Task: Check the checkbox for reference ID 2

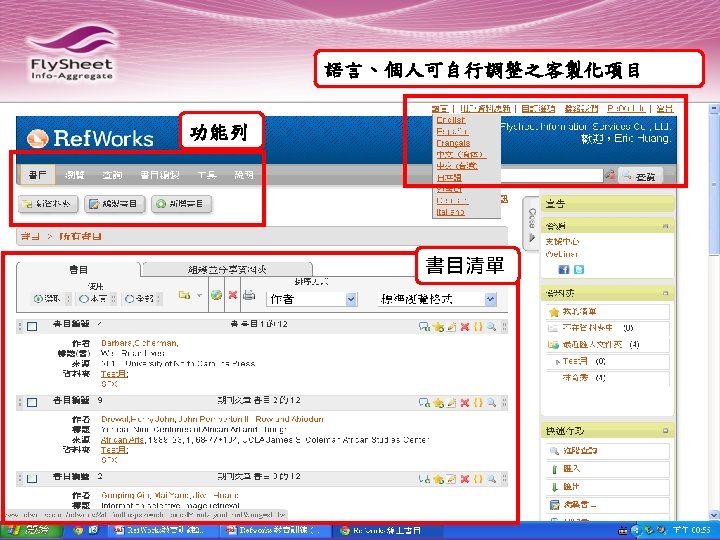Action: pos(32,478)
